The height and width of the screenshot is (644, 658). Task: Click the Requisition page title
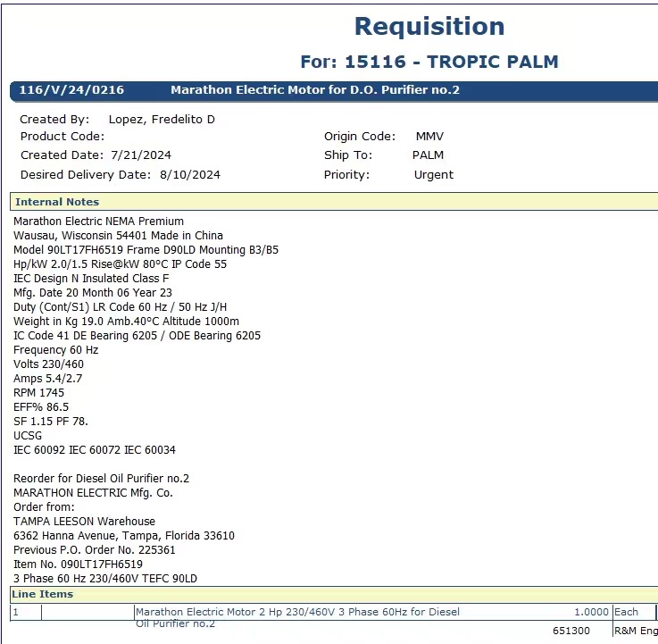429,27
